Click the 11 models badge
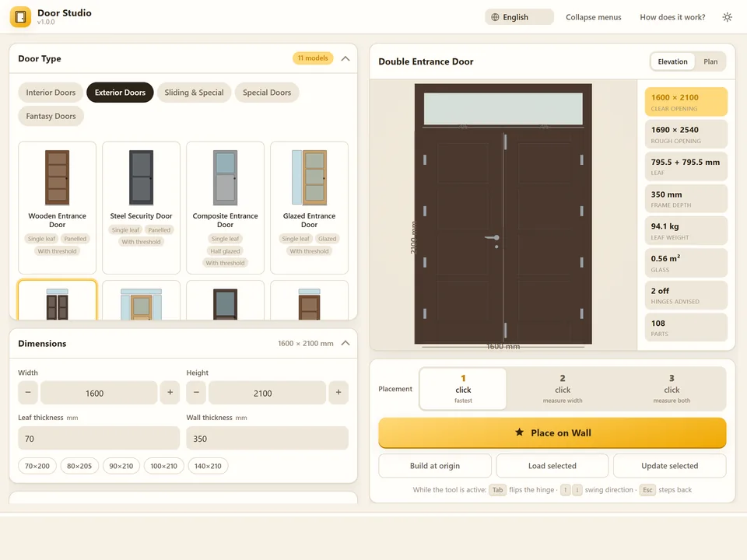Screen dimensions: 747x560 [x=313, y=58]
